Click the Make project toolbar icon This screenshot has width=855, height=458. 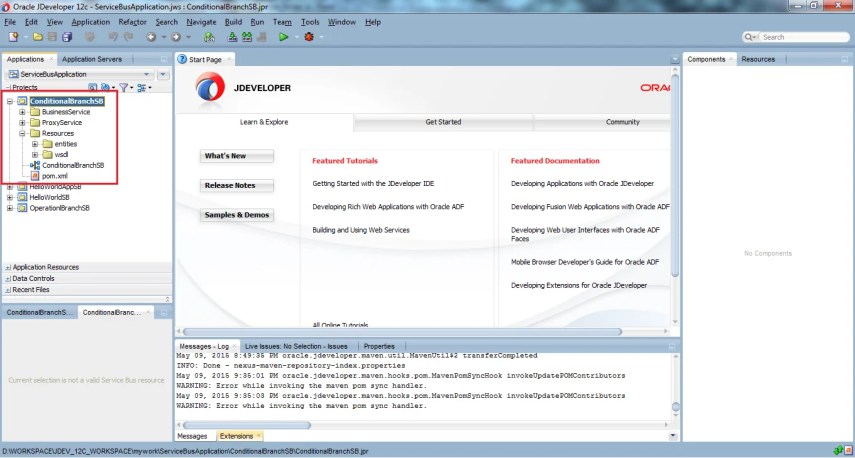click(232, 37)
